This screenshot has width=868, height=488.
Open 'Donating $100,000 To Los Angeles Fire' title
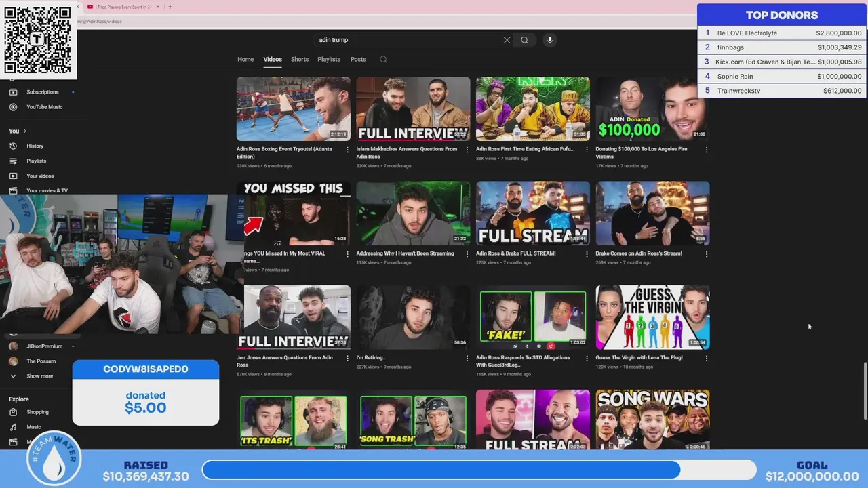pyautogui.click(x=642, y=153)
